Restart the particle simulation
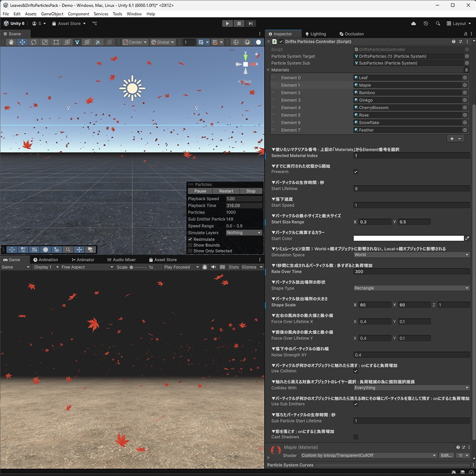Image resolution: width=476 pixels, height=476 pixels. click(x=226, y=191)
